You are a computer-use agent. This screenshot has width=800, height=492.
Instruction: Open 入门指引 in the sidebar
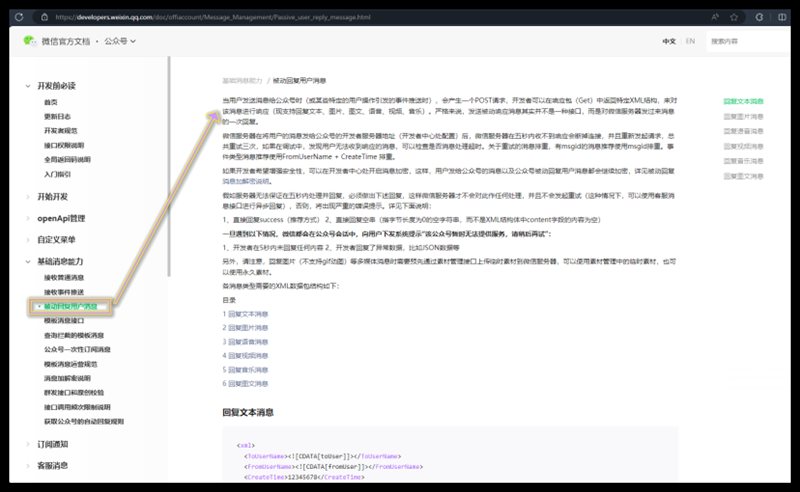[x=57, y=175]
